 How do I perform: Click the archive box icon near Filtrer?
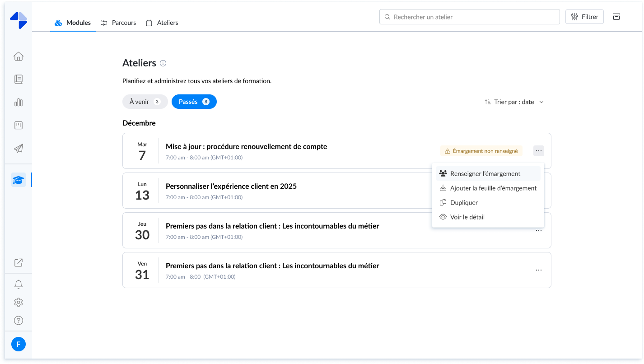point(616,17)
